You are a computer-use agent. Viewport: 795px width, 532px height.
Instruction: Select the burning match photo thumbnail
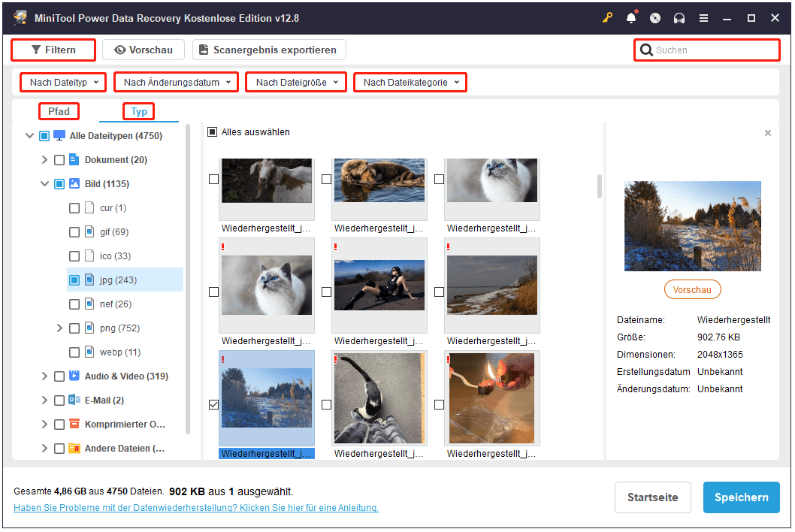492,398
